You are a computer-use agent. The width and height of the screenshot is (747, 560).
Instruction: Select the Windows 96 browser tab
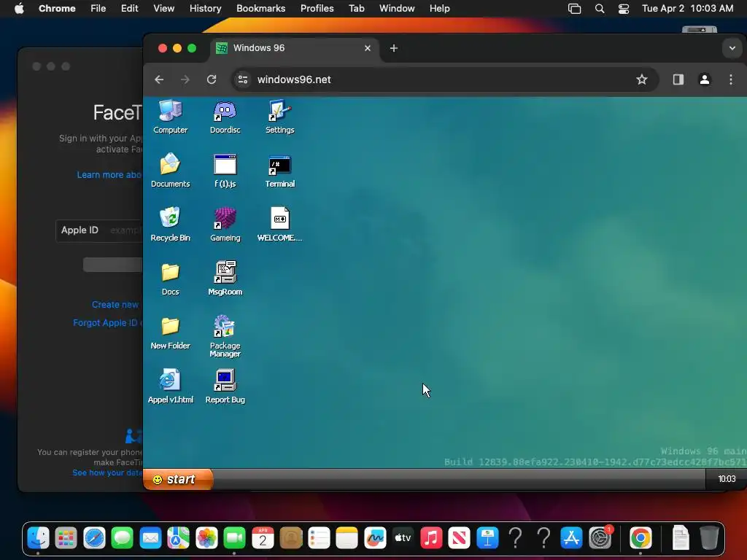click(295, 48)
